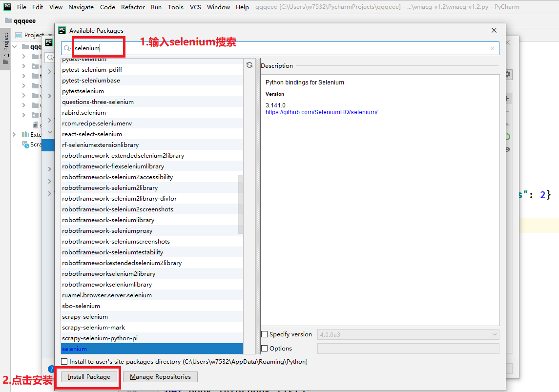This screenshot has width=559, height=392.
Task: Select robotframework-selenium2accessibility package
Action: tap(152, 177)
